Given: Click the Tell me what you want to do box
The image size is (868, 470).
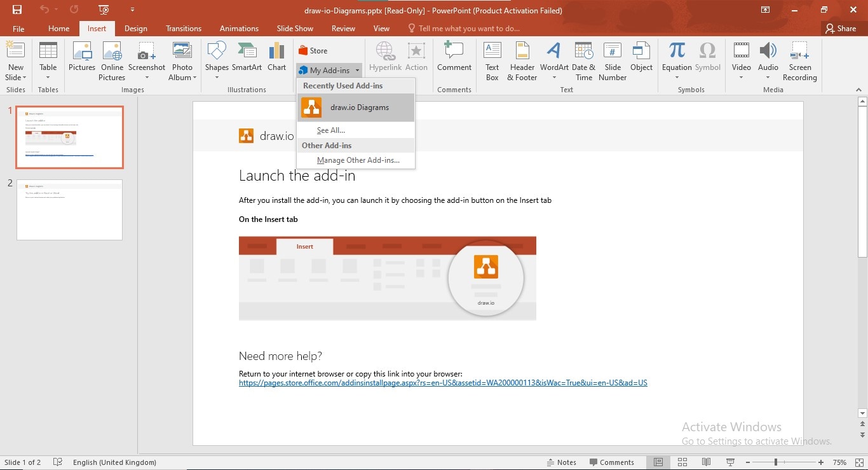Looking at the screenshot, I should point(464,29).
